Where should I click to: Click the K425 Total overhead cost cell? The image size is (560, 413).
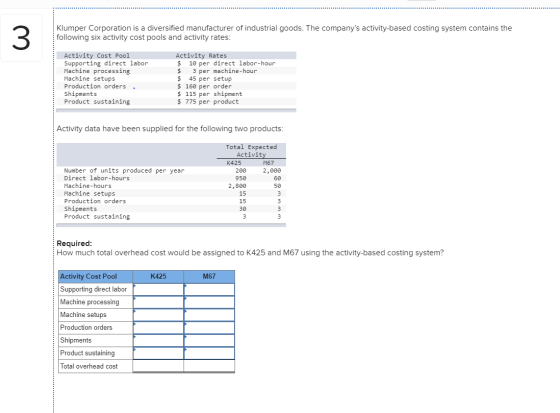158,366
